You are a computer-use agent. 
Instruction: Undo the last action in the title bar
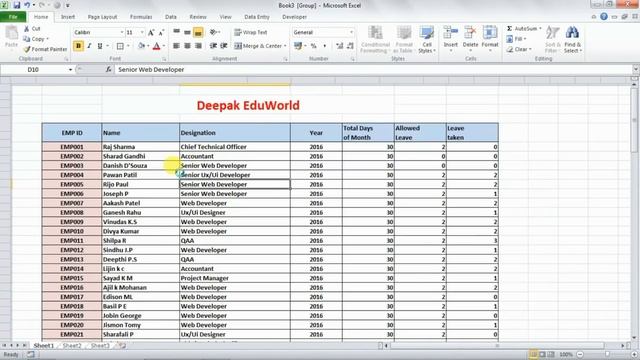(27, 5)
